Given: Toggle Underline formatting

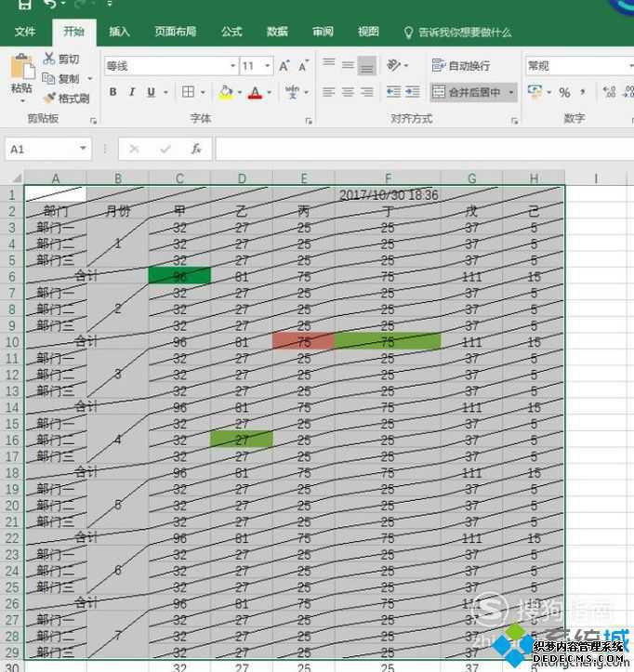Looking at the screenshot, I should point(151,92).
